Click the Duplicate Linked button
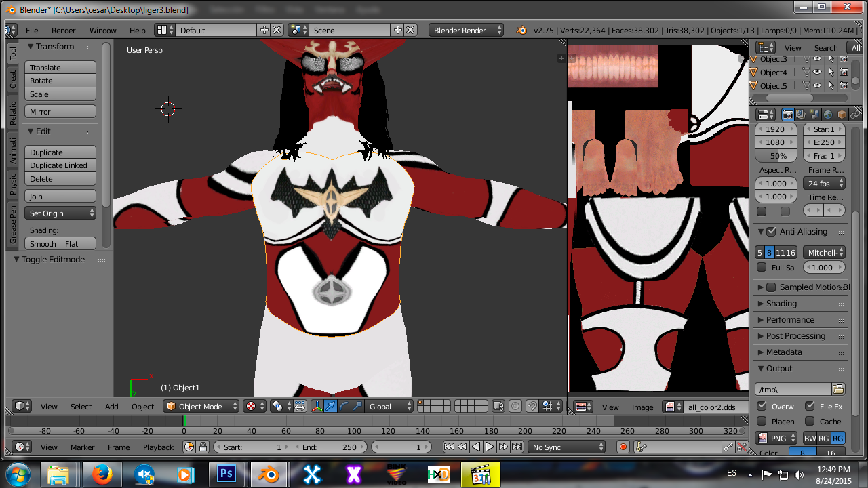The image size is (868, 488). point(60,165)
